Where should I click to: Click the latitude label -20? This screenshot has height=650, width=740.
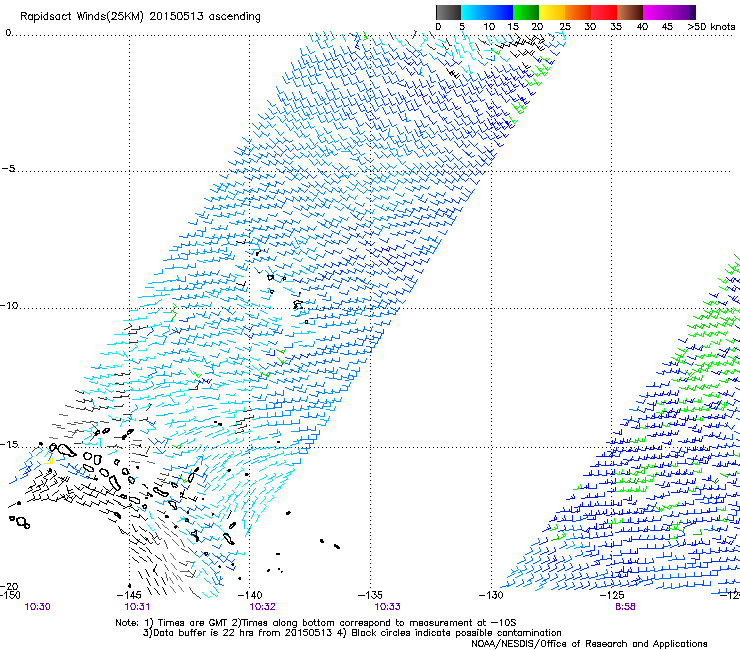point(9,586)
